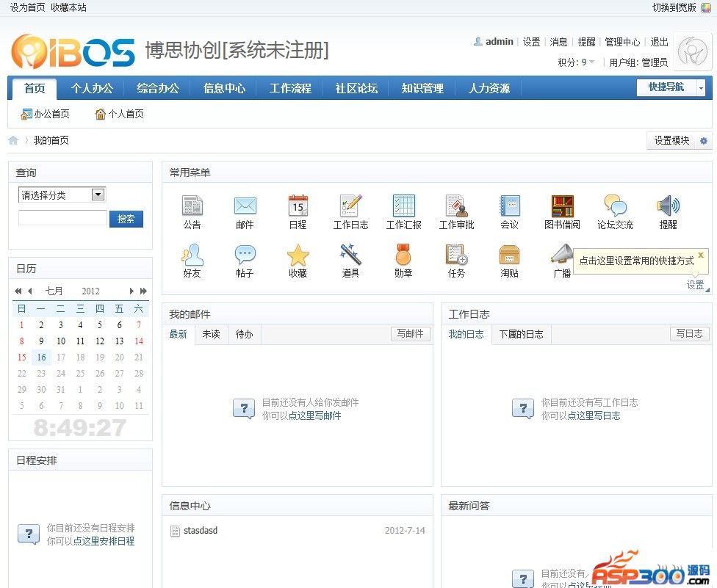Click the color theme icon beside 切换到宽版

(x=706, y=8)
